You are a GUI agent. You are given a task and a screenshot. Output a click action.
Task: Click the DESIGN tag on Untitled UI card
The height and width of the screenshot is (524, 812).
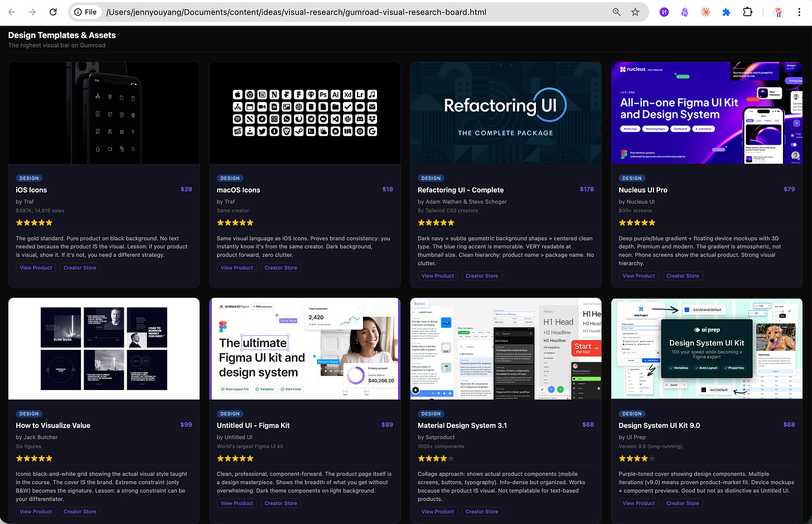[x=230, y=414]
